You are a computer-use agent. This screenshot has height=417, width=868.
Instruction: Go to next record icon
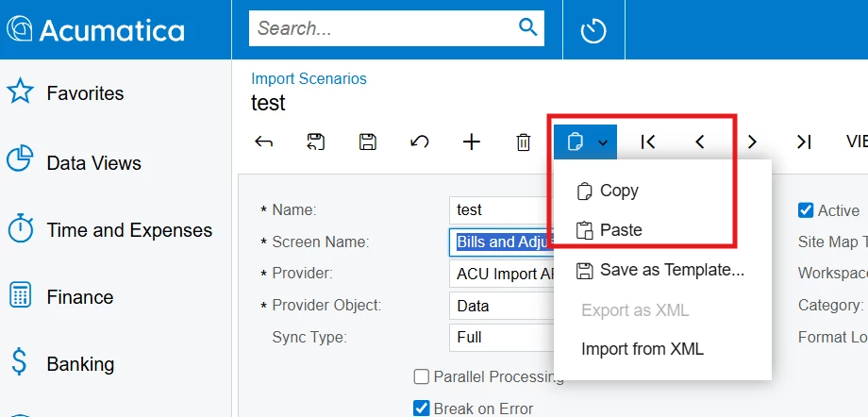[752, 142]
